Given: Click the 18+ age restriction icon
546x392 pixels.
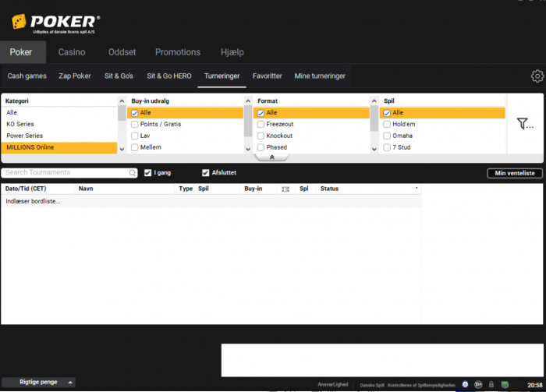Looking at the screenshot, I should point(478,384).
